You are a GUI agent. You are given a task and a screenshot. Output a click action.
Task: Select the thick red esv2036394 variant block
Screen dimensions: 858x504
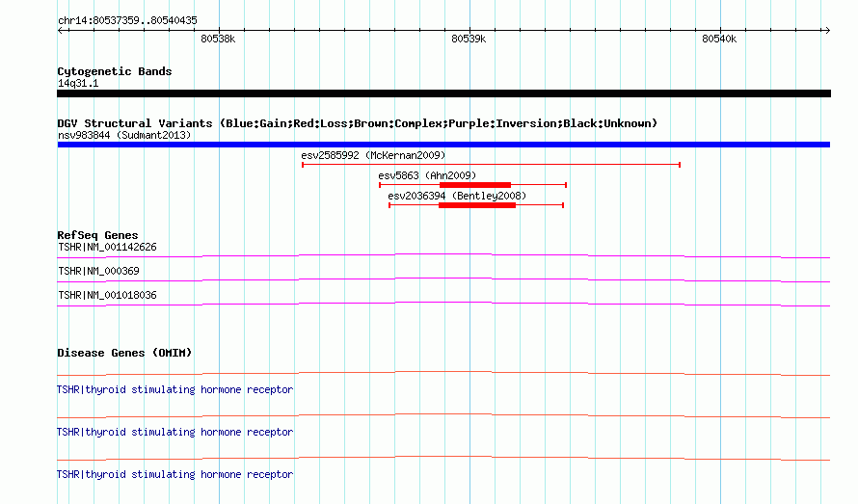477,205
